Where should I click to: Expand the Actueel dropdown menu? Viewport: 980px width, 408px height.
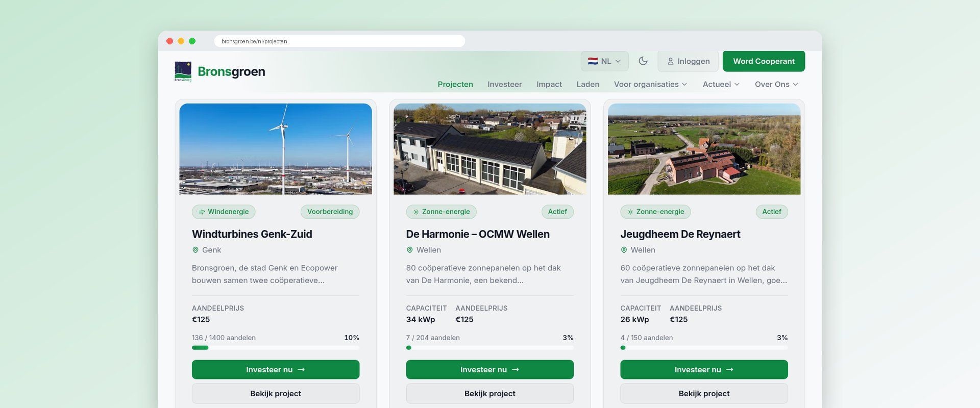coord(721,84)
